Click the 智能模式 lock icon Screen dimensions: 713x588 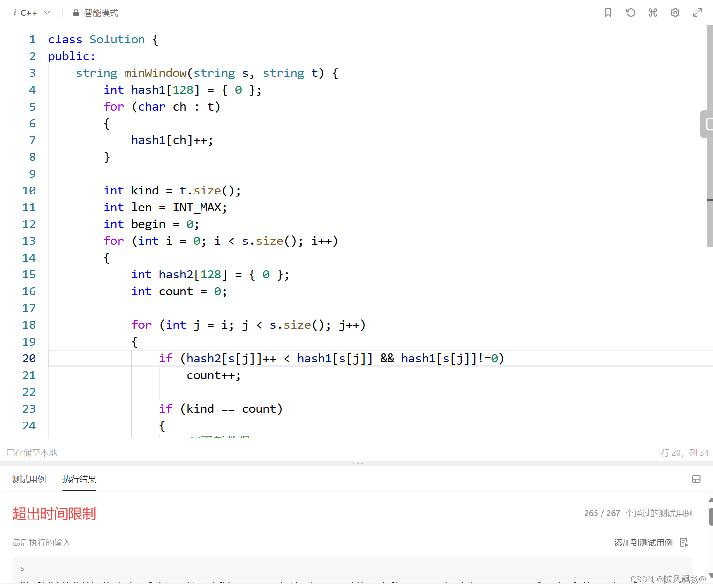[x=76, y=13]
